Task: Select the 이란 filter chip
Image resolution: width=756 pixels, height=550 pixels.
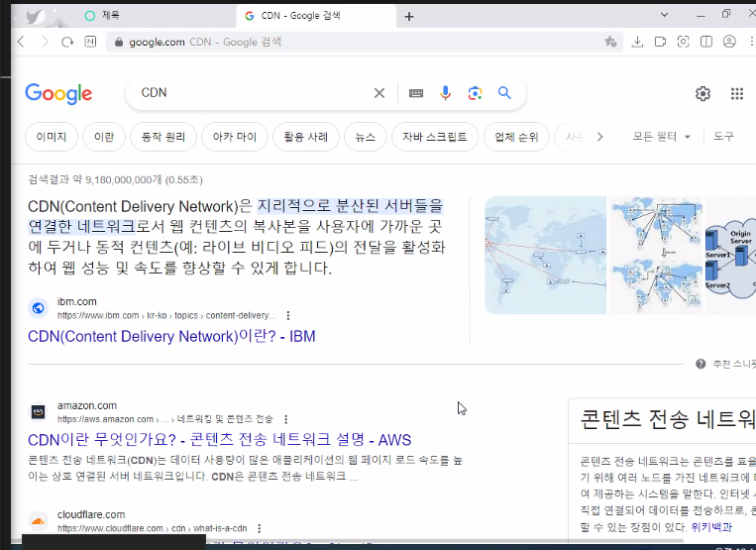Action: coord(104,137)
